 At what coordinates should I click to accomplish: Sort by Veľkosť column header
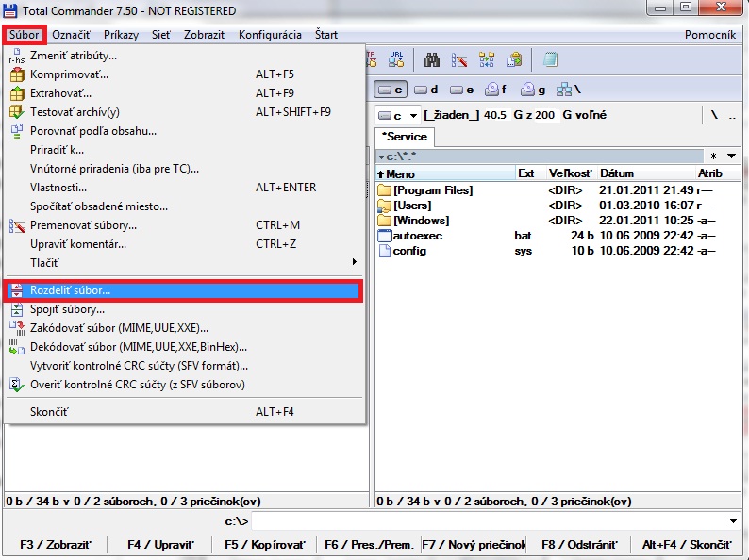click(571, 173)
